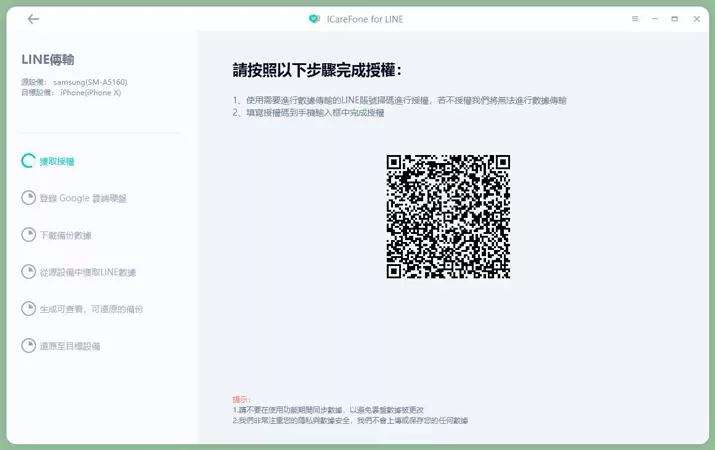Click the clock icon beside 從源設備中獲取LINE數據
The width and height of the screenshot is (715, 450).
(28, 272)
